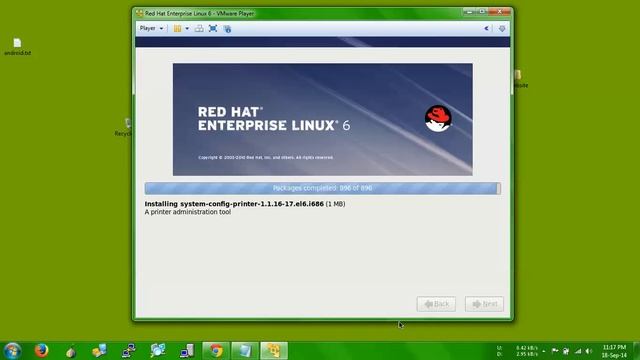This screenshot has height=360, width=640.
Task: Open Action Center flag tray icon
Action: pyautogui.click(x=555, y=351)
